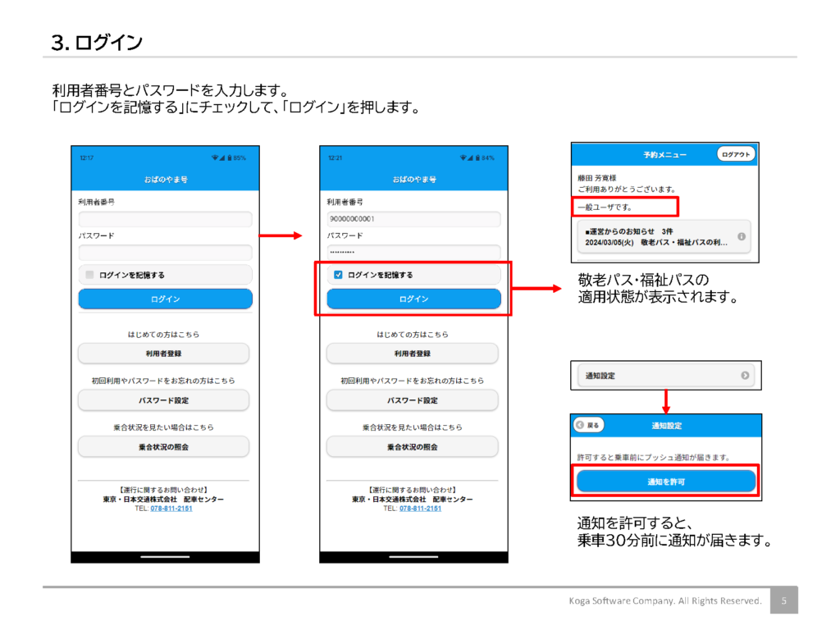Click the Wi-Fi icon on the 12:21 phone
This screenshot has width=840, height=630.
point(462,157)
